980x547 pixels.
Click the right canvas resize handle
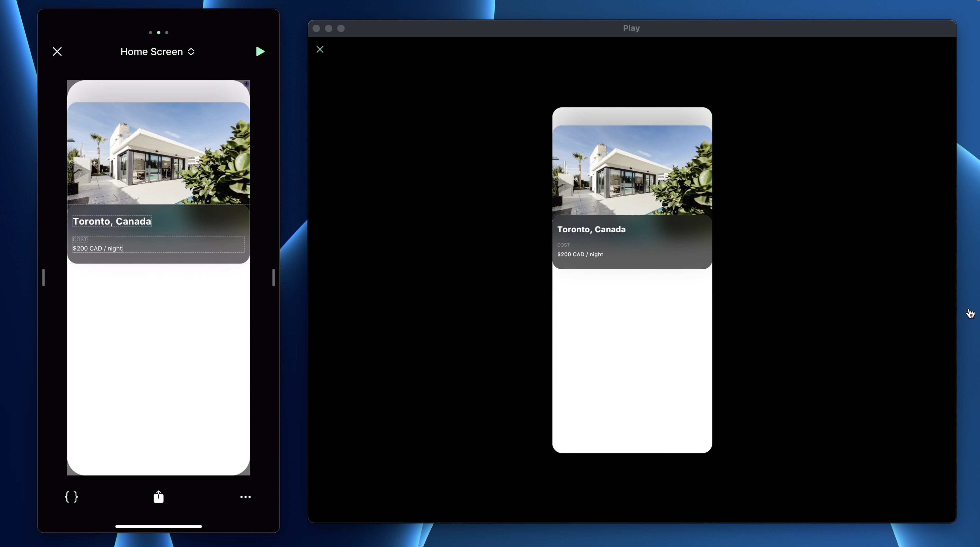point(273,278)
